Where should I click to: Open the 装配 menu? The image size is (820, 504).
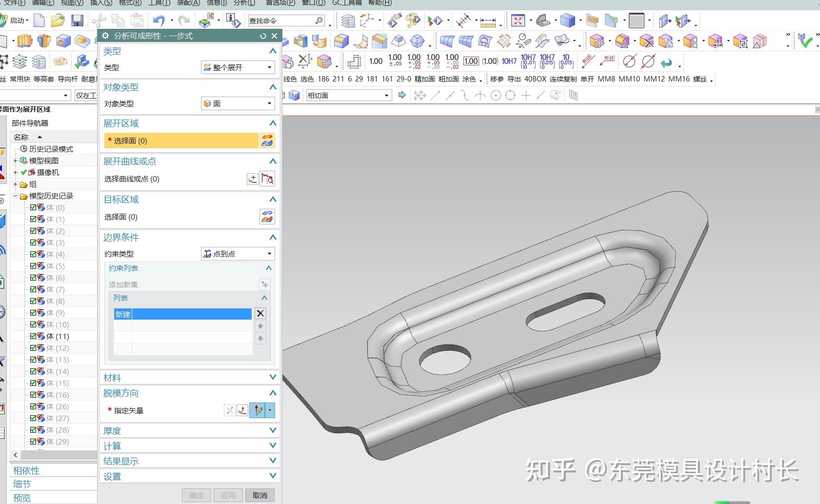187,3
